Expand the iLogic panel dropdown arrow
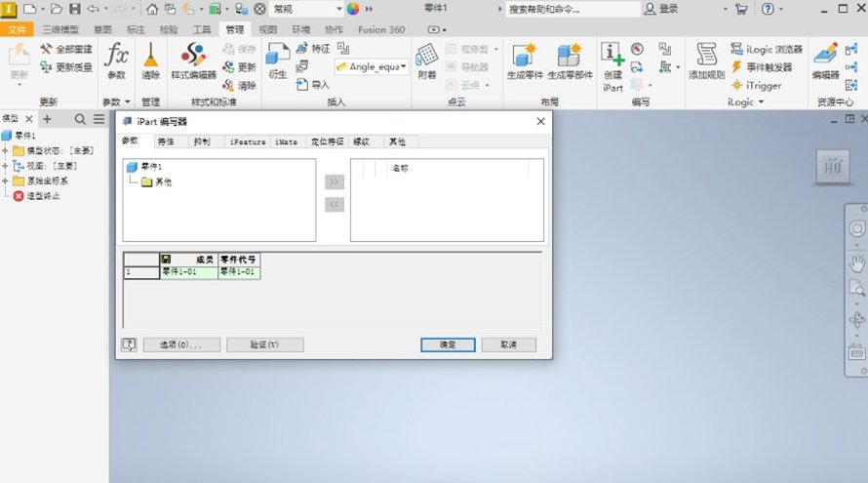Image resolution: width=868 pixels, height=483 pixels. point(761,101)
